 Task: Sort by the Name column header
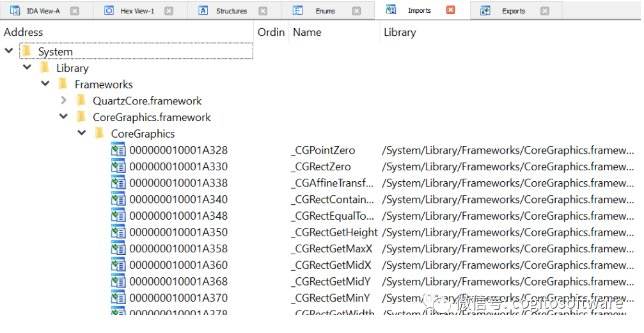click(307, 32)
